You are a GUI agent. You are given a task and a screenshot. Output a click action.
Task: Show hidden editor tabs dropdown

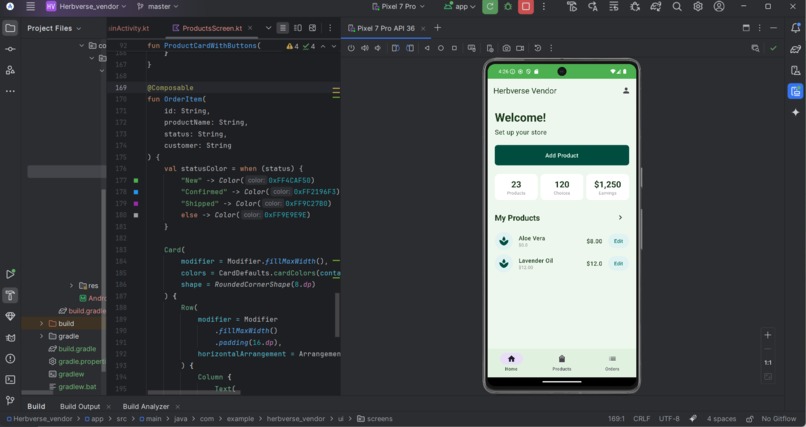tap(268, 28)
